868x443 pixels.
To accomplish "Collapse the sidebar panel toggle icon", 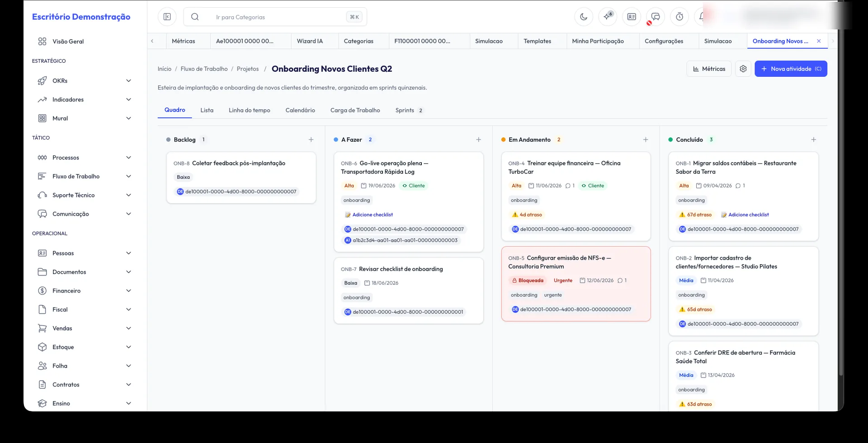I will [x=167, y=17].
